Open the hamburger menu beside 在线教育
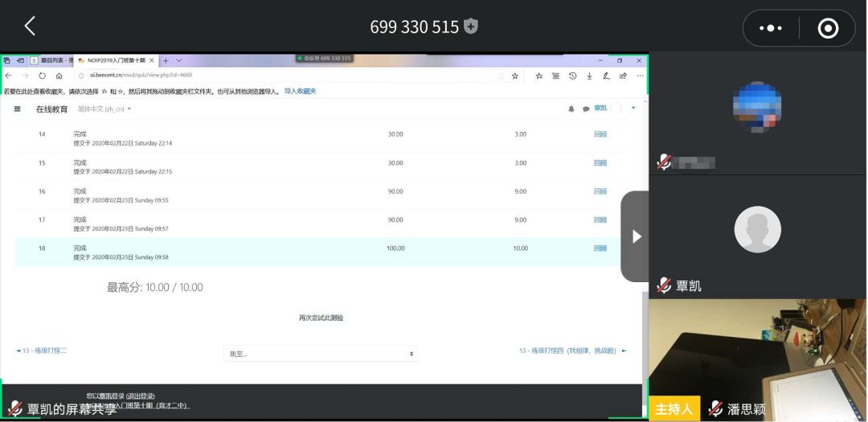This screenshot has height=422, width=868. pyautogui.click(x=18, y=109)
